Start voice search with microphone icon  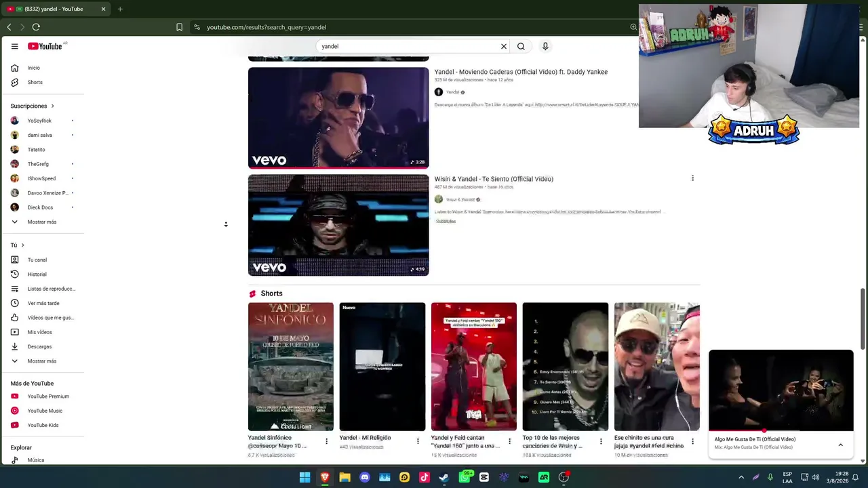545,46
